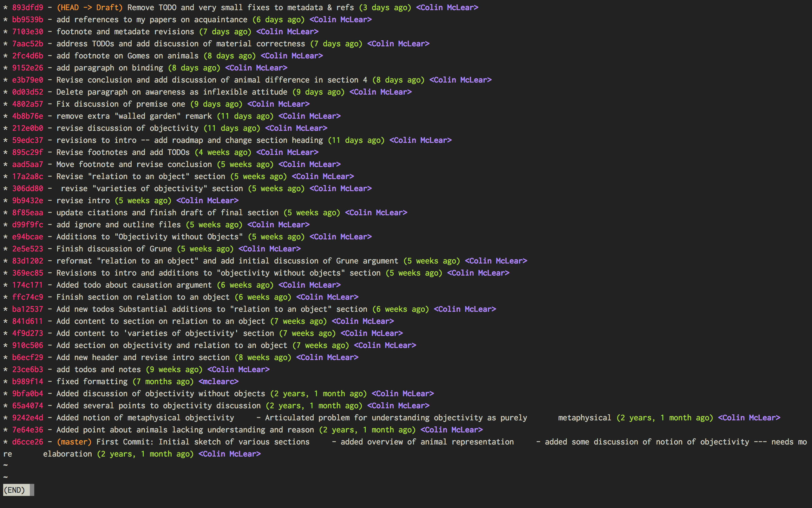Click '(9 weeks ago)' timestamp

pos(174,370)
